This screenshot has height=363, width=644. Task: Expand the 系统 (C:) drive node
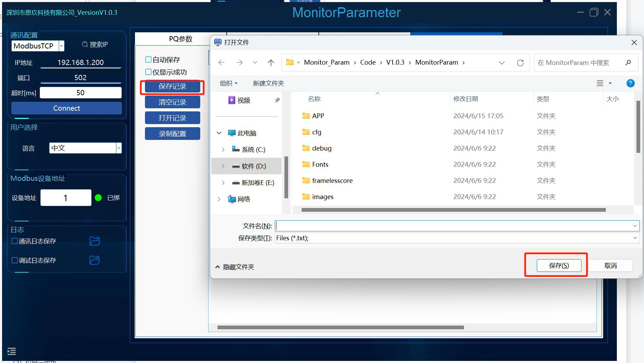[x=223, y=150]
